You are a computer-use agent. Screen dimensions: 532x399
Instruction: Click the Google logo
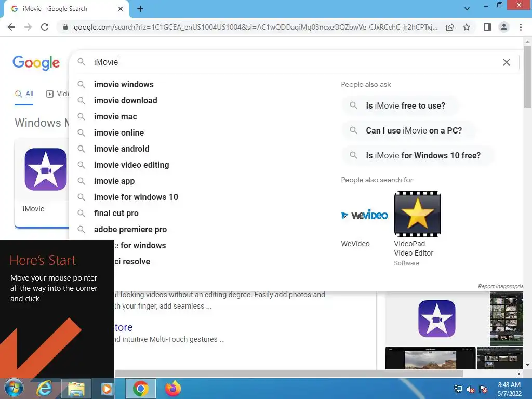click(x=36, y=63)
